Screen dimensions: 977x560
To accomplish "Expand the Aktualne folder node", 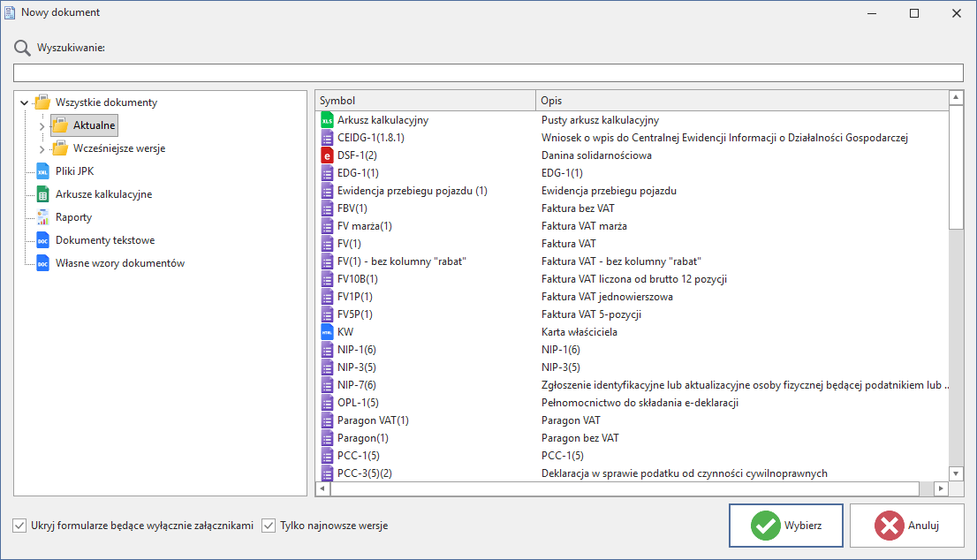I will (x=42, y=125).
